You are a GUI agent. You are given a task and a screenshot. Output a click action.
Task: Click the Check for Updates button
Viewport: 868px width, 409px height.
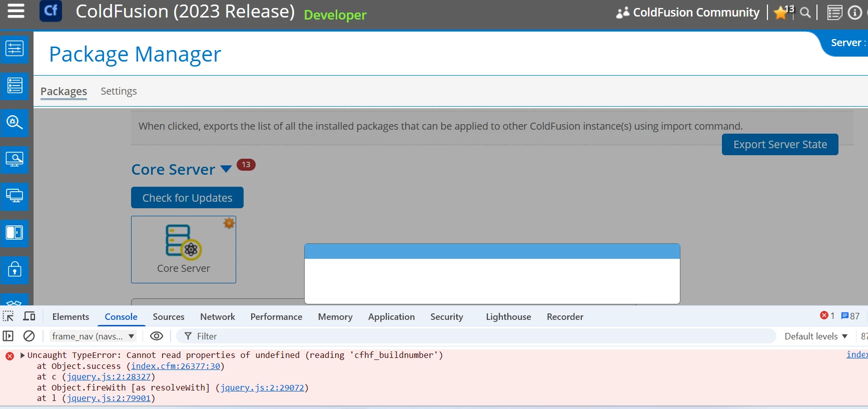pos(187,198)
